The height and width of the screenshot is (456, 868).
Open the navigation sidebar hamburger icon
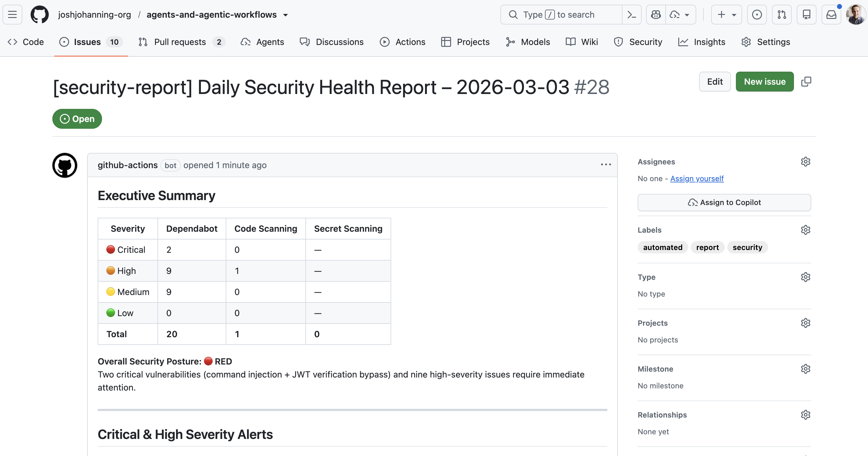point(12,14)
